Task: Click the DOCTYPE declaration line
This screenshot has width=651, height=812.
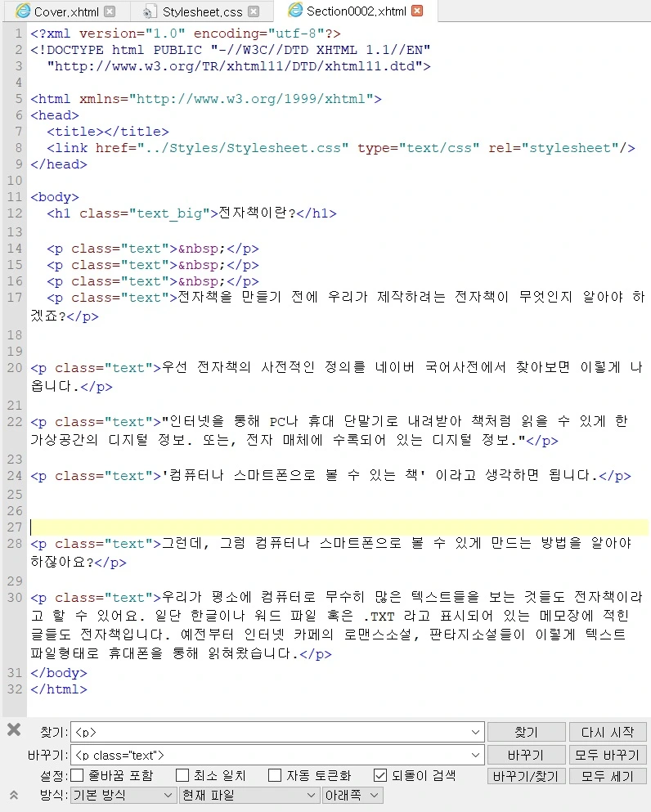Action: click(231, 58)
